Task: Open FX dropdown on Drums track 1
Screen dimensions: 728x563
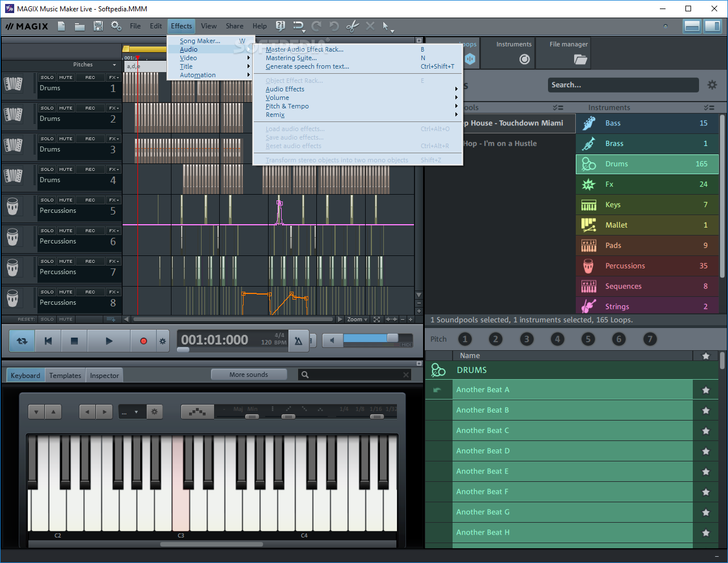Action: coord(114,77)
